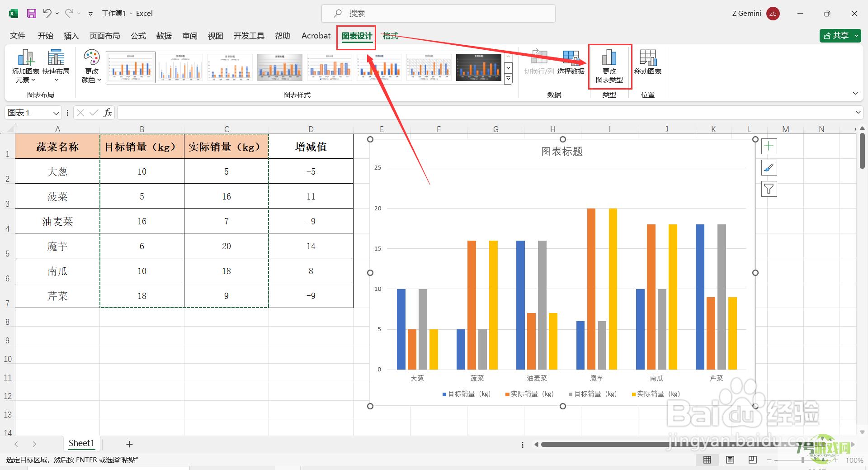The image size is (868, 470).
Task: Click Select Data icon
Action: pyautogui.click(x=571, y=62)
